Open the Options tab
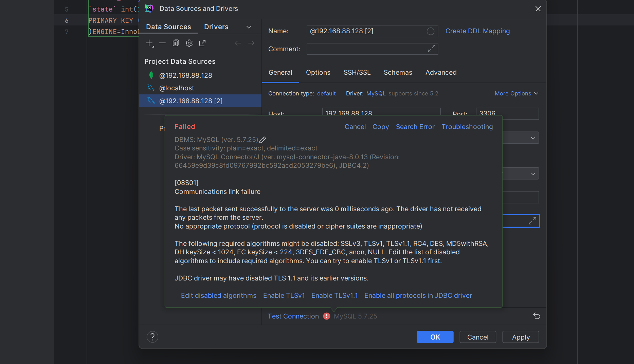634x364 pixels. coord(318,72)
